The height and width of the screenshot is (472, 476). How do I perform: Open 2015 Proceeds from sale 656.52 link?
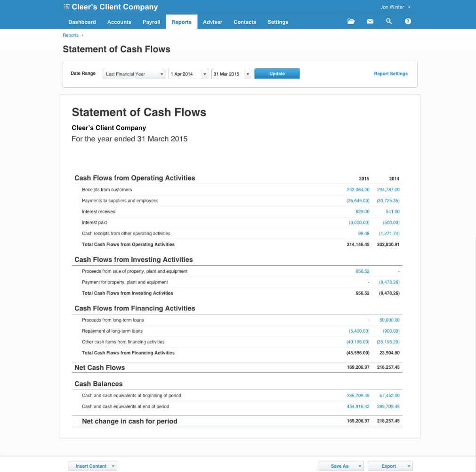tap(363, 271)
